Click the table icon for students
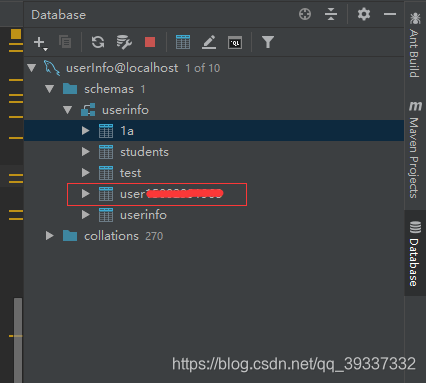 [106, 152]
